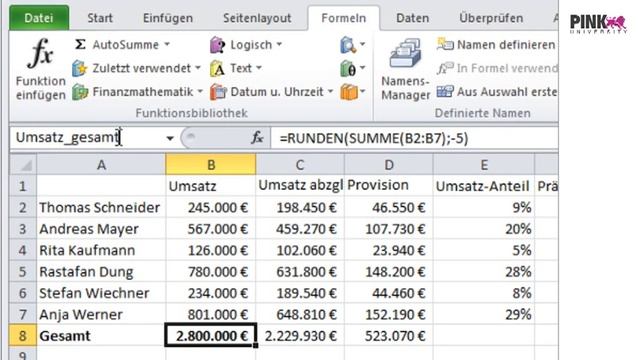This screenshot has width=640, height=360.
Task: Expand the AutoSumme dropdown arrow
Action: pos(167,44)
